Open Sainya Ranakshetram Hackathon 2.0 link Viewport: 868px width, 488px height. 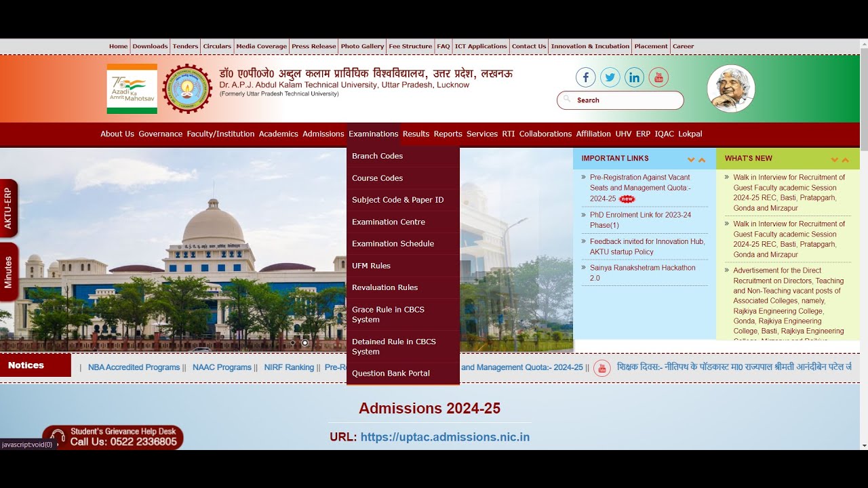(642, 273)
